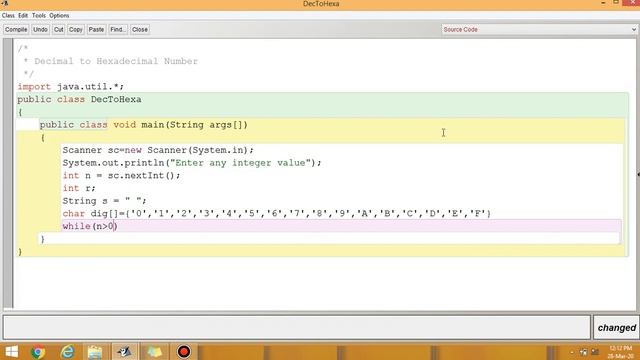The image size is (640, 360).
Task: Launch Google Chrome from taskbar
Action: coord(38,352)
